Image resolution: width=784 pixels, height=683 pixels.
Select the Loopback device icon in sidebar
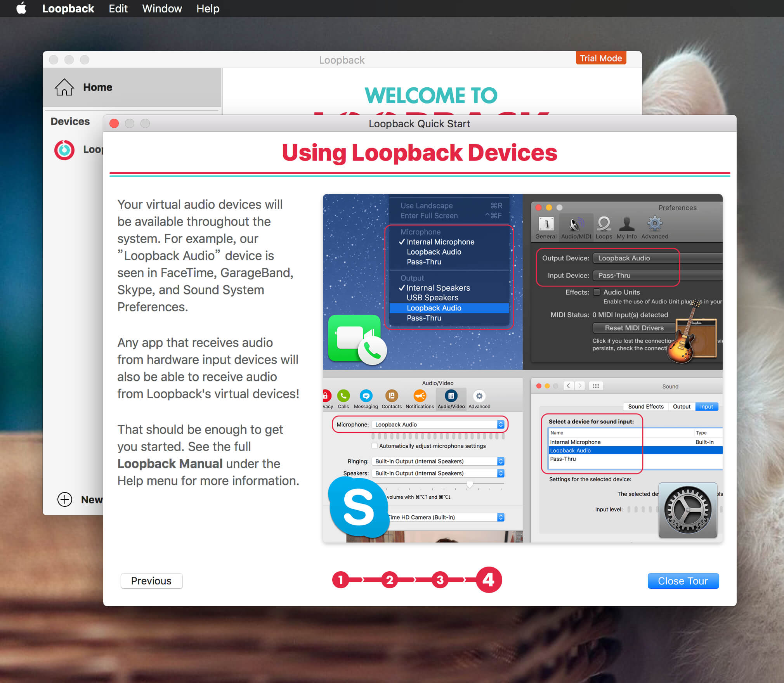tap(64, 149)
